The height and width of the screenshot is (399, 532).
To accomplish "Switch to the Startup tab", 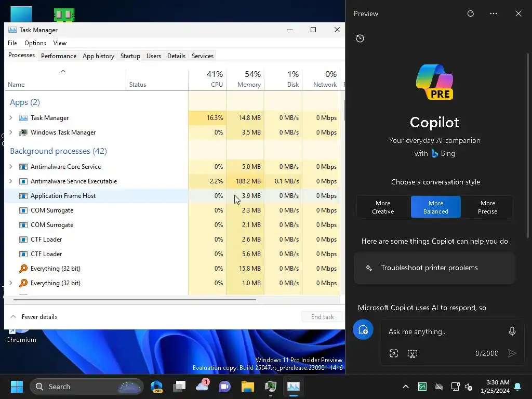I will pos(130,56).
